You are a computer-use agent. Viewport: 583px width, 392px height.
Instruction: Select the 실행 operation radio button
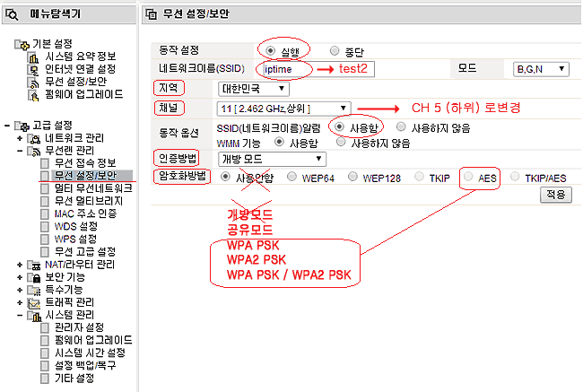click(270, 50)
